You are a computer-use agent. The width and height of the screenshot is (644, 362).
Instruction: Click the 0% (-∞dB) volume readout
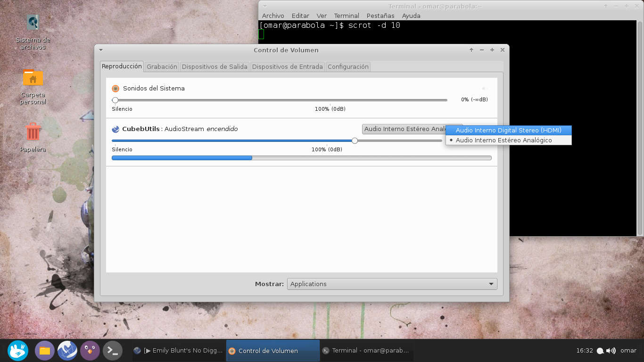[474, 100]
